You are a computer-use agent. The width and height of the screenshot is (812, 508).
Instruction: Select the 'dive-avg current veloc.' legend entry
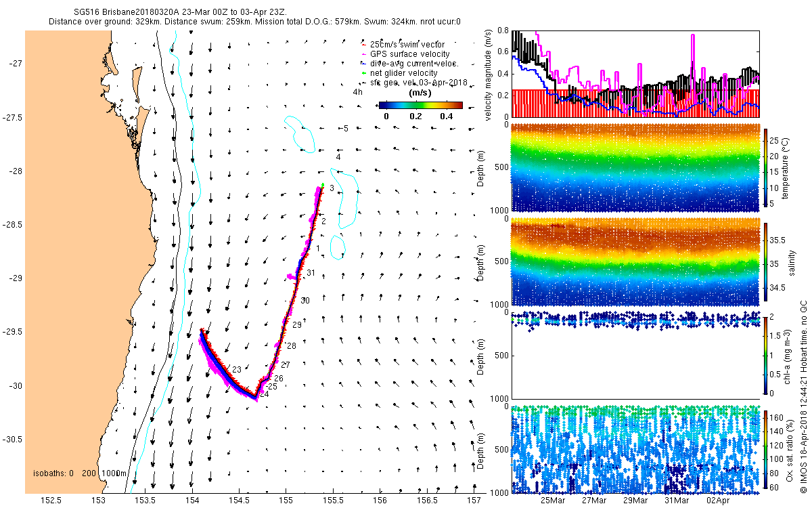click(414, 63)
